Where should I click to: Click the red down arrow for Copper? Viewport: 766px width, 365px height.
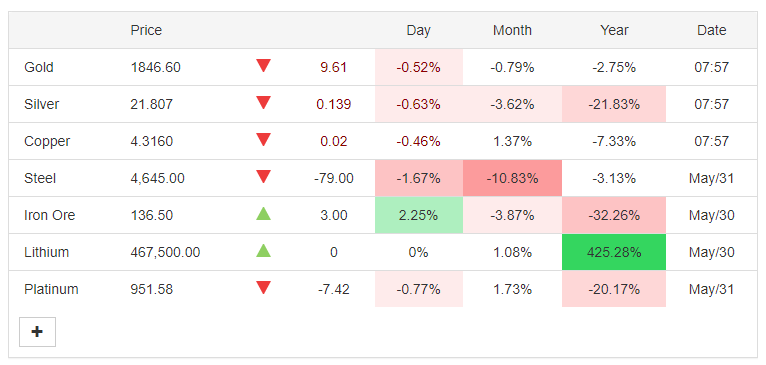click(263, 140)
